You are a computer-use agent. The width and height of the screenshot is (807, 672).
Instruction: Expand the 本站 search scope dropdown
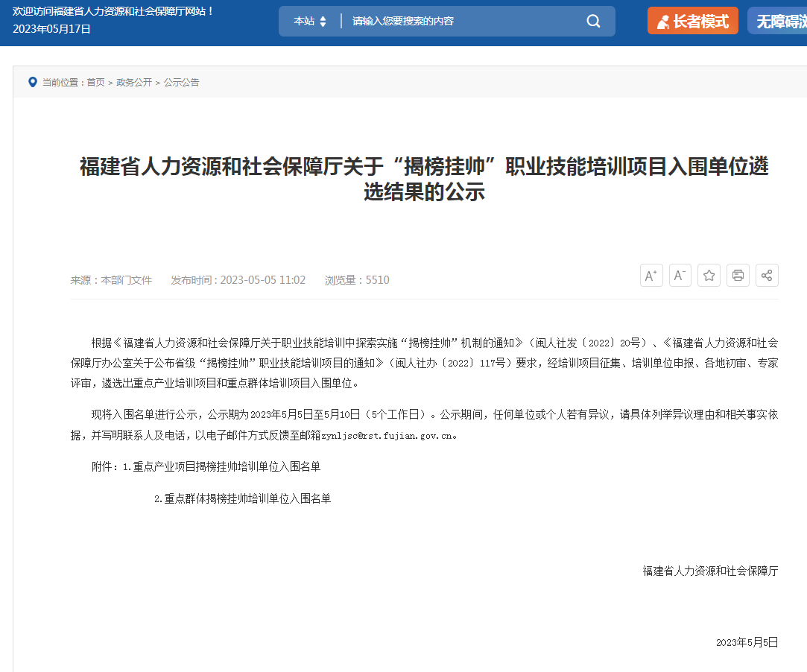pos(310,21)
